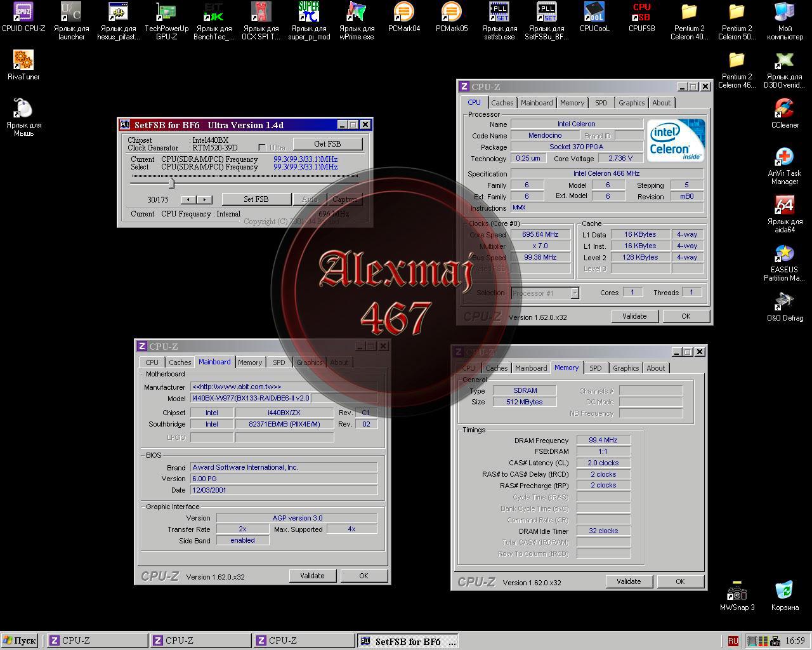Open the BenchTec shortcut icon
Screen dimensions: 812x650
214,11
